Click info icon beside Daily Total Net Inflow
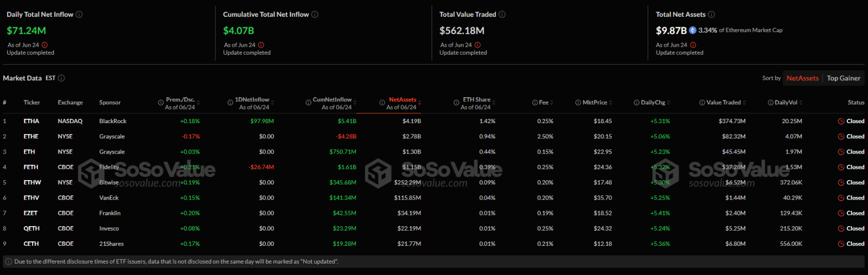The image size is (868, 275). (79, 15)
